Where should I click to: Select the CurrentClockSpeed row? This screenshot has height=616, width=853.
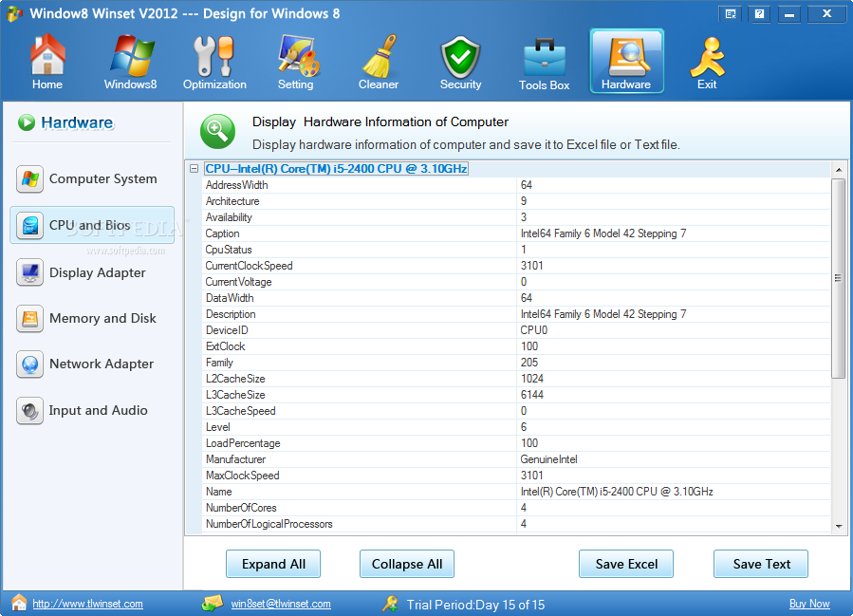point(516,266)
